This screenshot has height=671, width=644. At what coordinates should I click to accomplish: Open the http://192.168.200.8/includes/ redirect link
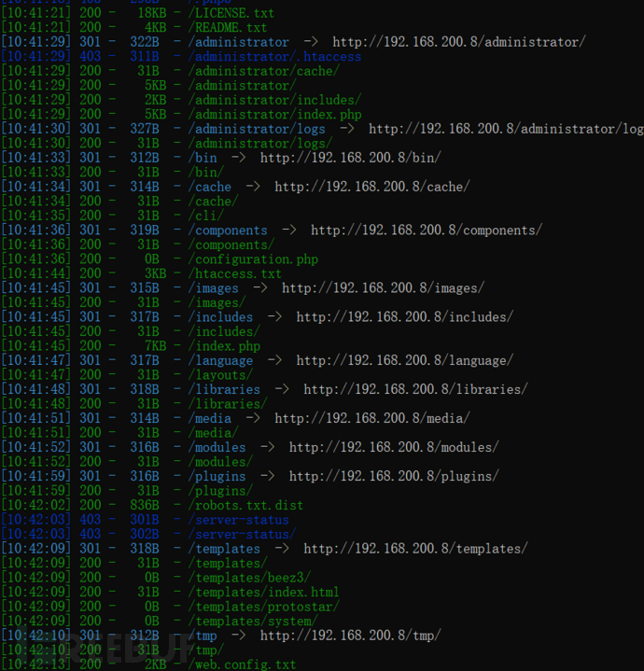(x=404, y=317)
